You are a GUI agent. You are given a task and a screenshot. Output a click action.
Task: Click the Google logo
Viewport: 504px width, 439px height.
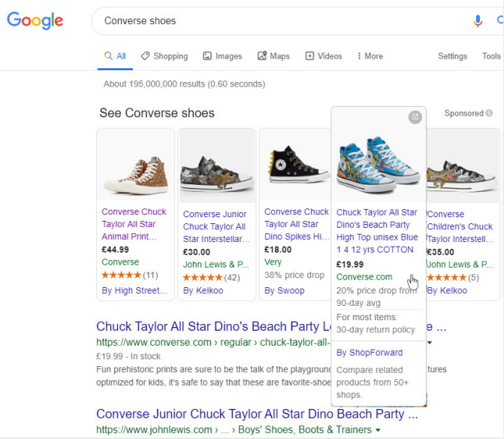pos(36,20)
